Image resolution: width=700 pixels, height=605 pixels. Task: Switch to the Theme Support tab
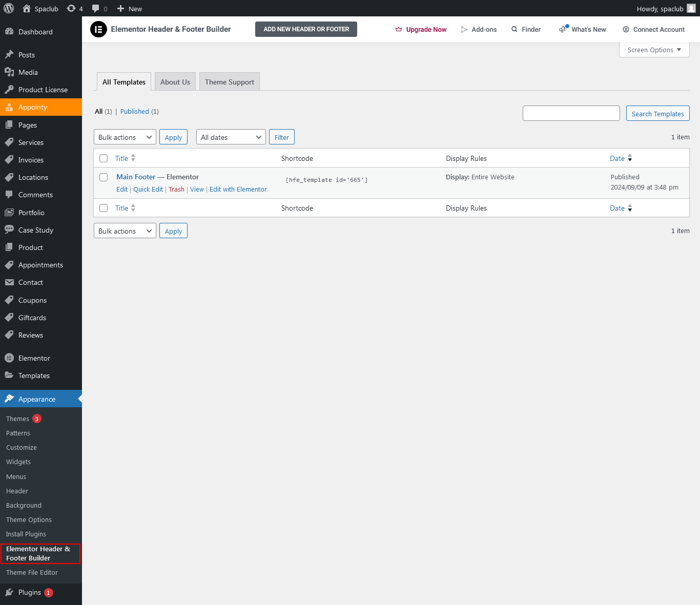(x=230, y=82)
